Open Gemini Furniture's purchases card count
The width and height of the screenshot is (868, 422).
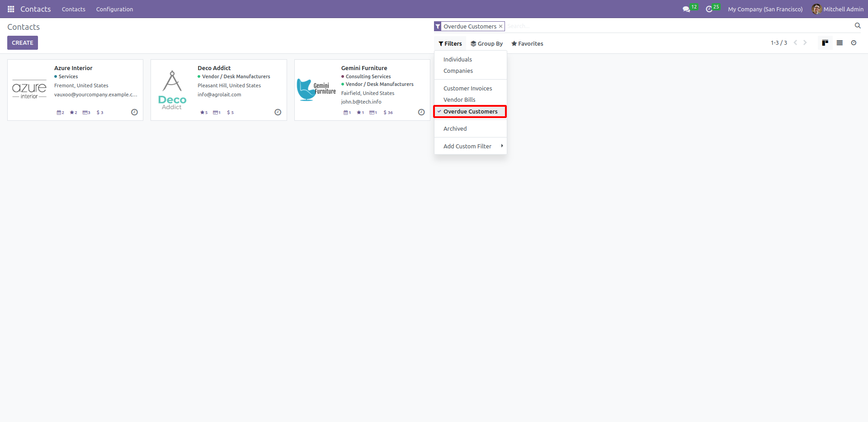click(x=373, y=113)
